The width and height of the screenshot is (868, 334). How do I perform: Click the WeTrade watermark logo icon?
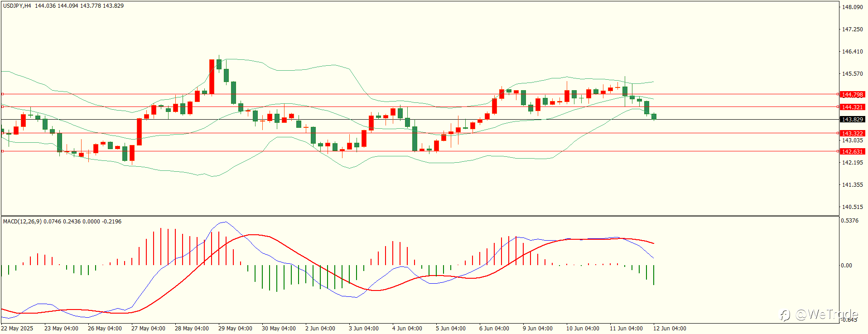(x=785, y=315)
